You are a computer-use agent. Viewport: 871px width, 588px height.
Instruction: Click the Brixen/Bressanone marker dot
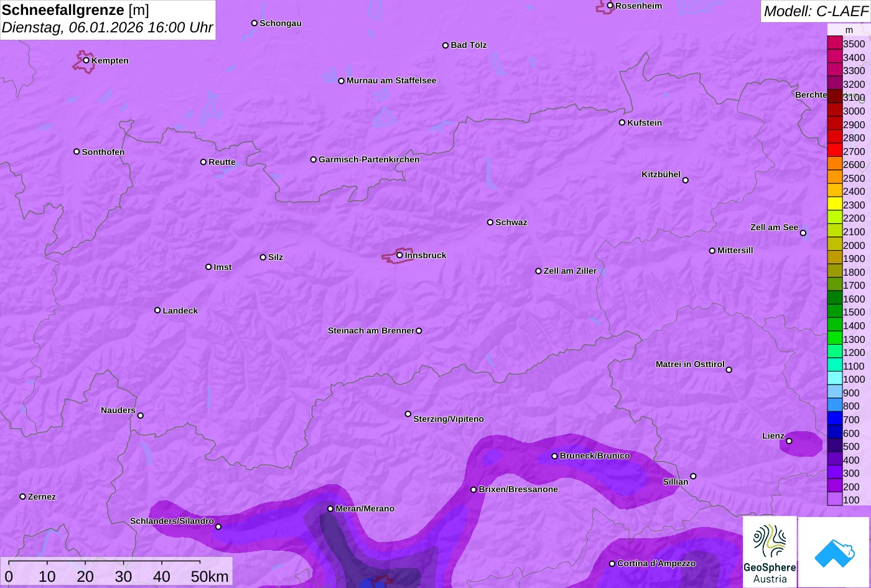[473, 490]
